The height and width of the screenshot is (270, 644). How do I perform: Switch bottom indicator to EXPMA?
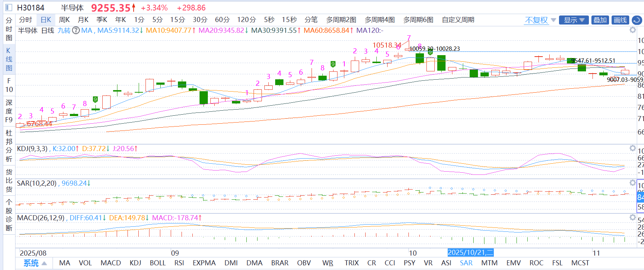tap(204, 263)
